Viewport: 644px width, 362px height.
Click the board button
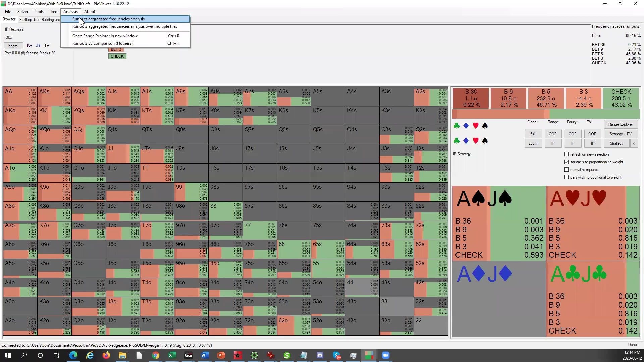[13, 46]
